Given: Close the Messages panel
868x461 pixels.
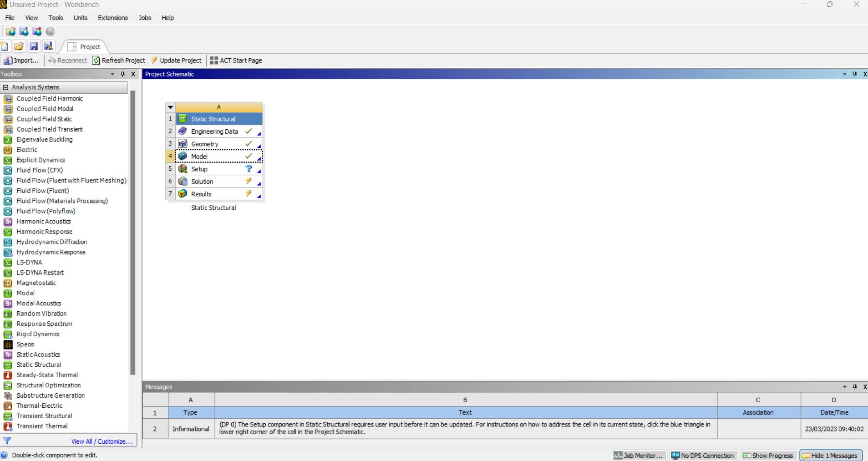Looking at the screenshot, I should (x=865, y=387).
